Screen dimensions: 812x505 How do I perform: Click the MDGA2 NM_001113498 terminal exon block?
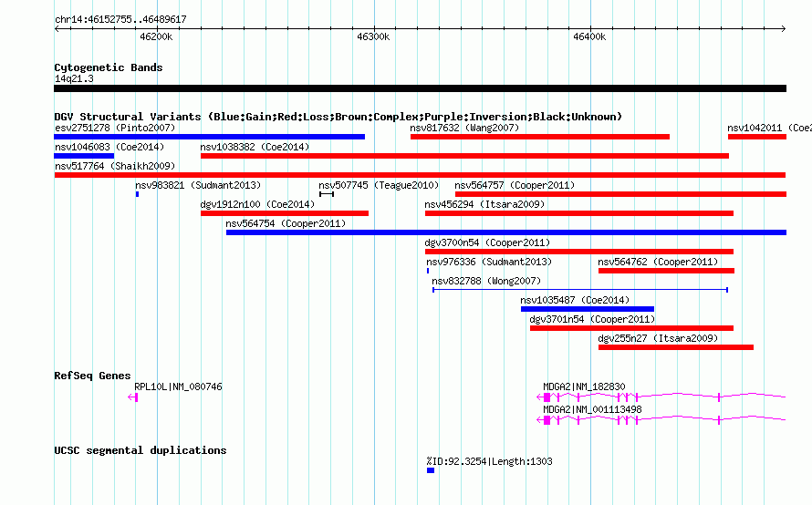(547, 420)
